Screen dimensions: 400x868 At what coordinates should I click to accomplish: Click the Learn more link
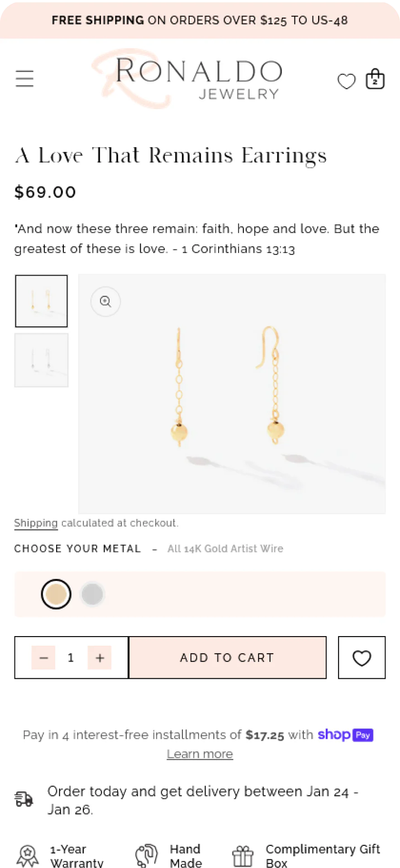point(200,754)
